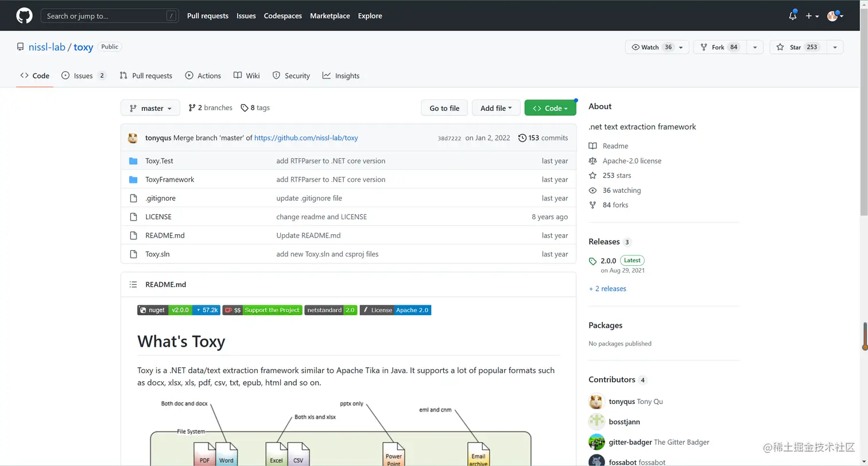Open commit hash 38d7222
This screenshot has height=466, width=868.
tap(449, 138)
